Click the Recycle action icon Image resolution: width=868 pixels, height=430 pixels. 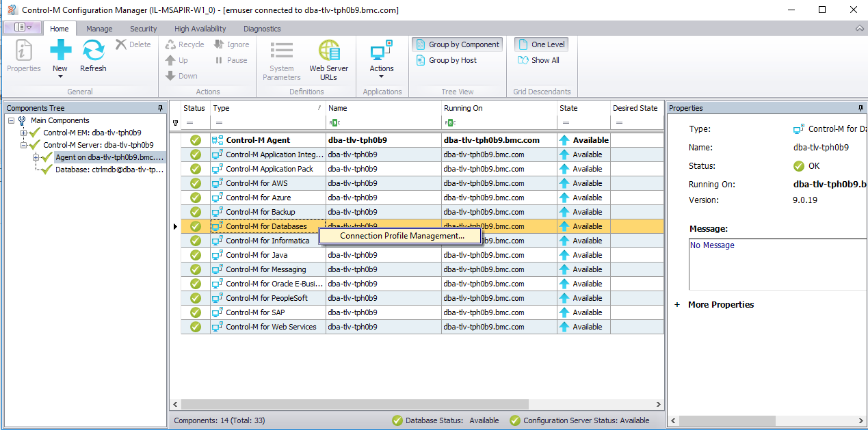pos(171,44)
